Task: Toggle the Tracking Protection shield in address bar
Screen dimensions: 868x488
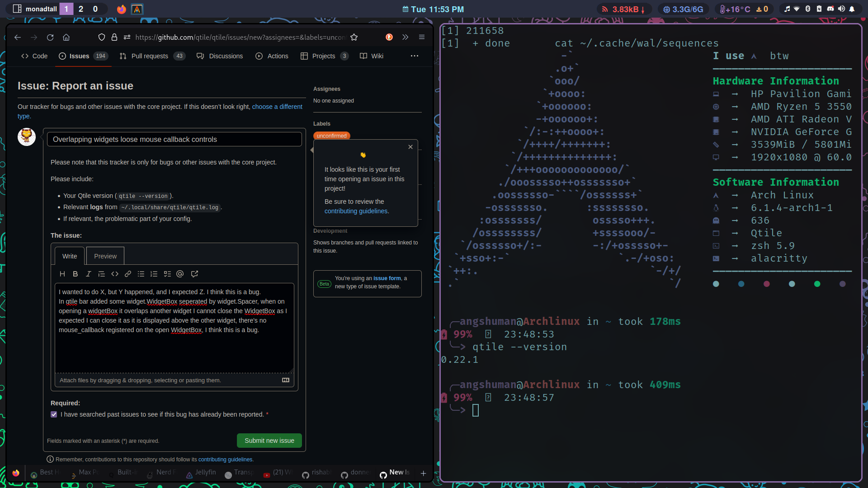Action: click(101, 37)
